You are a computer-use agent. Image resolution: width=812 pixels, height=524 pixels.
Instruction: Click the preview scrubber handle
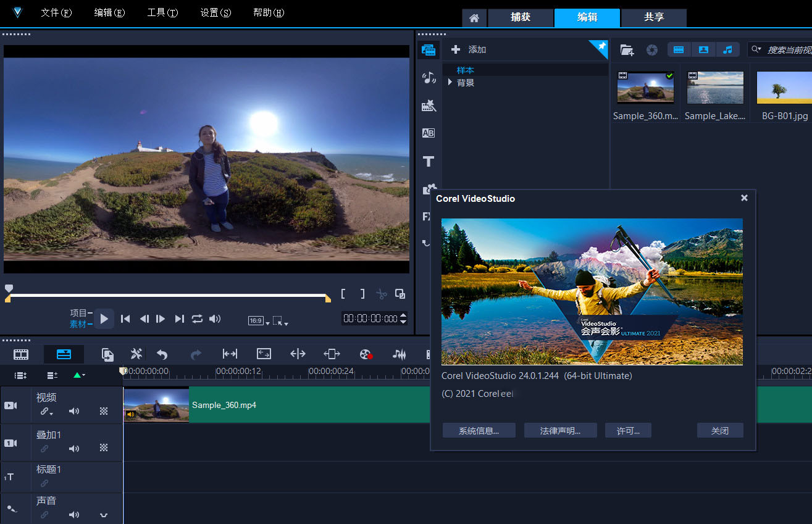[8, 288]
